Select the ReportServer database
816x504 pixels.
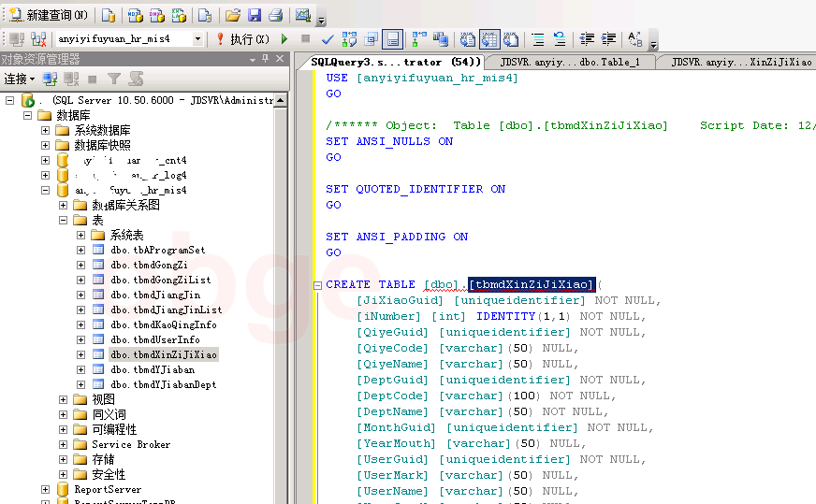(108, 489)
